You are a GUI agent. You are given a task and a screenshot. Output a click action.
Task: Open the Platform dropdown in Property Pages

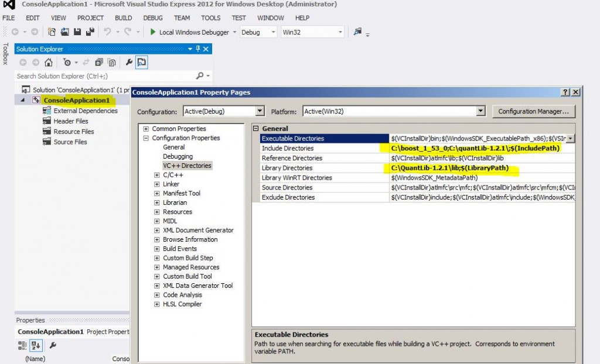click(x=480, y=111)
